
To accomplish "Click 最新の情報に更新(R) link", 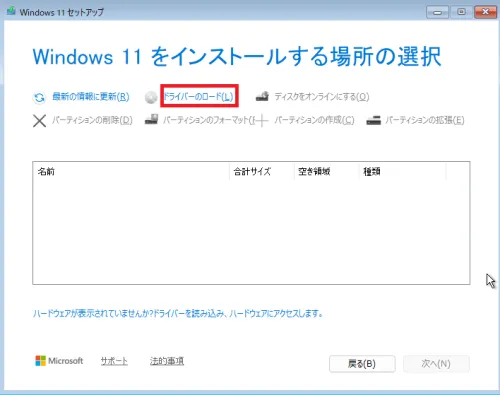I will tap(91, 97).
